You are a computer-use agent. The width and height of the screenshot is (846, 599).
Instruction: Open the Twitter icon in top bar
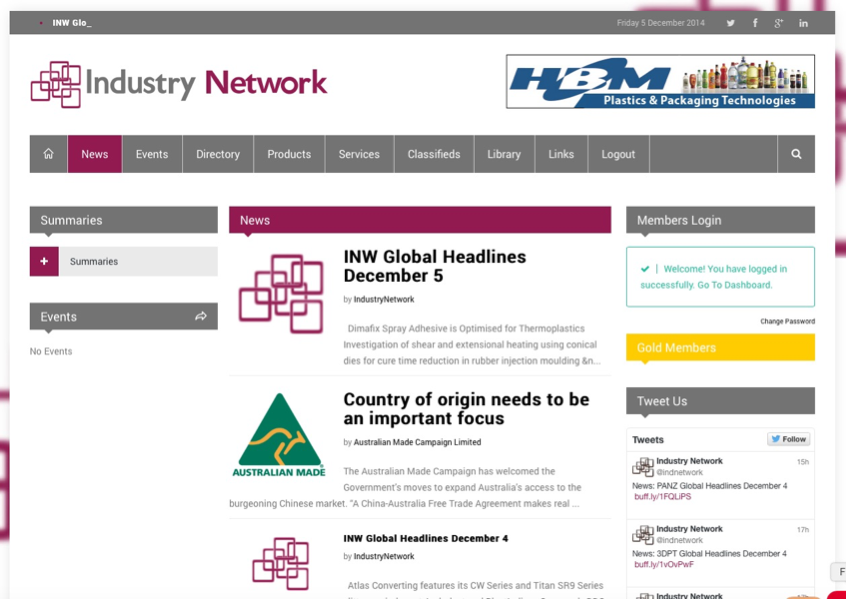(x=730, y=23)
